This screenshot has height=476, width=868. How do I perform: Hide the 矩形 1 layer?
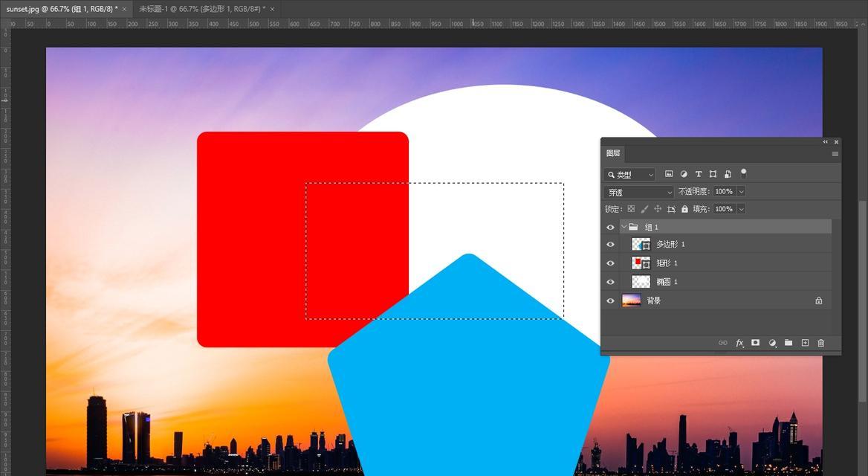[x=611, y=263]
